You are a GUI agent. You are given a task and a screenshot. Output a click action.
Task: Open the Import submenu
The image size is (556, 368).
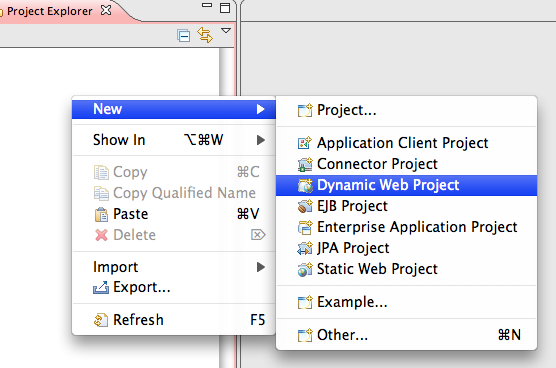coord(174,267)
